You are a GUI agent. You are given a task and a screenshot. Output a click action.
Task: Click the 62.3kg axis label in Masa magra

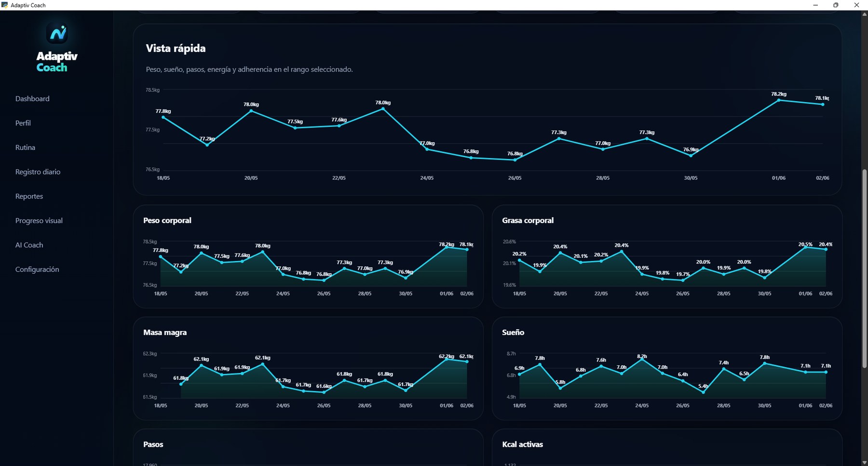150,354
